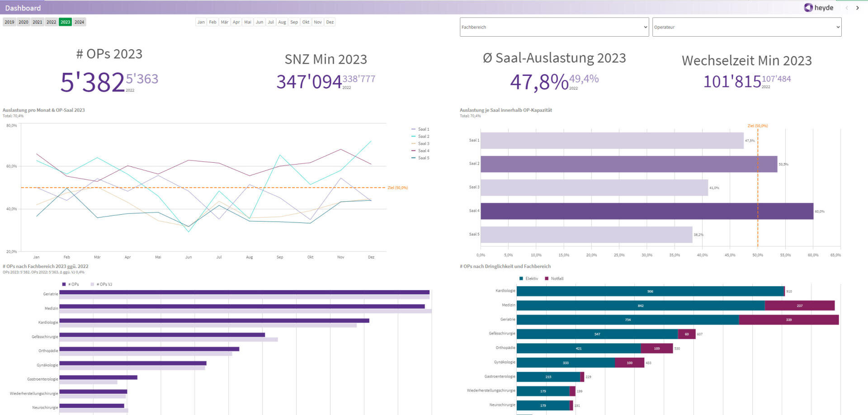This screenshot has height=415, width=868.
Task: Navigate back with the left chevron arrow
Action: pyautogui.click(x=846, y=8)
